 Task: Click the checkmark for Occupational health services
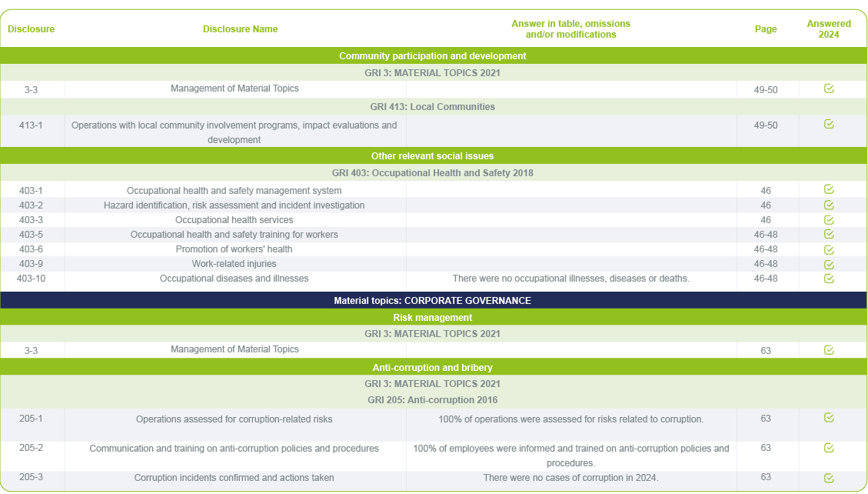click(x=829, y=219)
